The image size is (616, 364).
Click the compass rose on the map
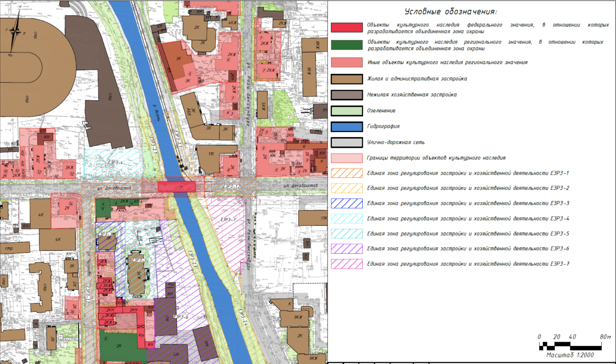point(14,32)
